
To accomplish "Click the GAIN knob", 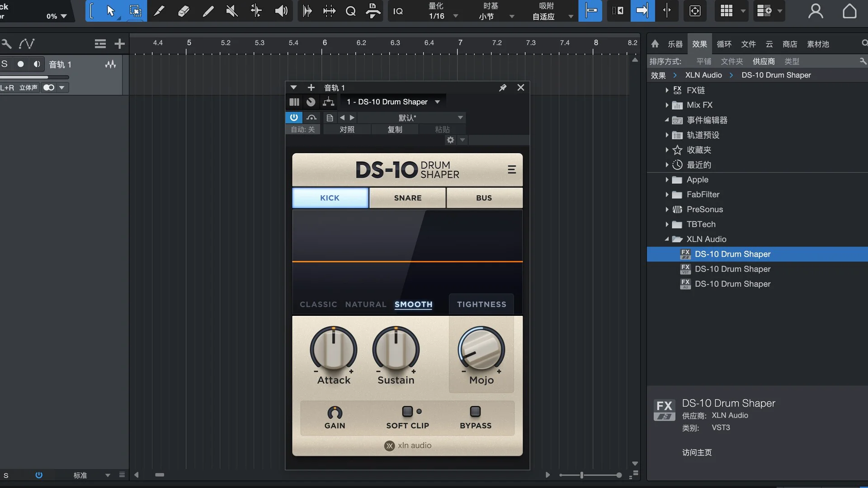I will tap(335, 413).
